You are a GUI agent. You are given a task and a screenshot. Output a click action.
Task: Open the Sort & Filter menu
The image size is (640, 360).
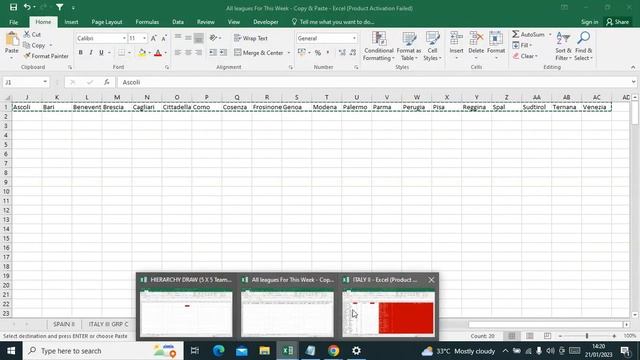(563, 46)
